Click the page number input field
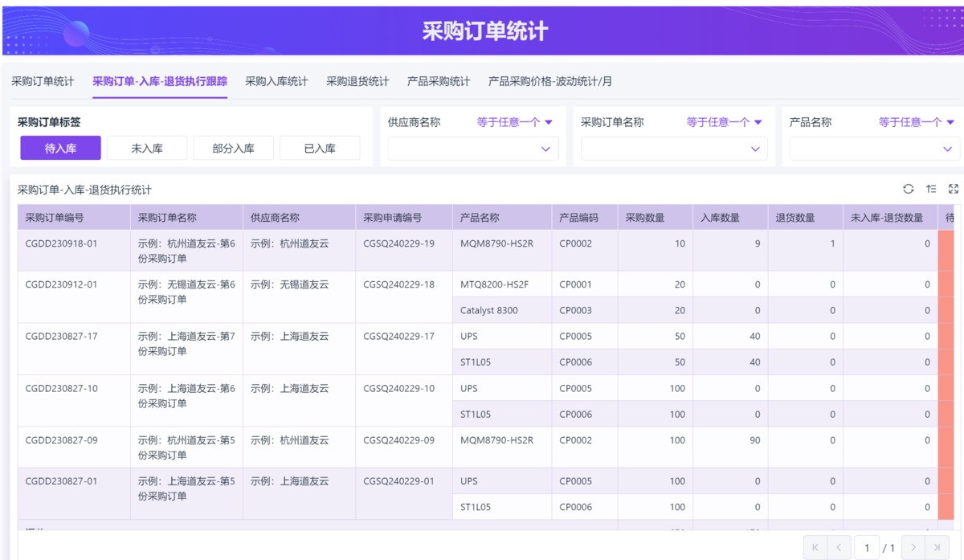Viewport: 964px width, 560px height. coord(866,547)
